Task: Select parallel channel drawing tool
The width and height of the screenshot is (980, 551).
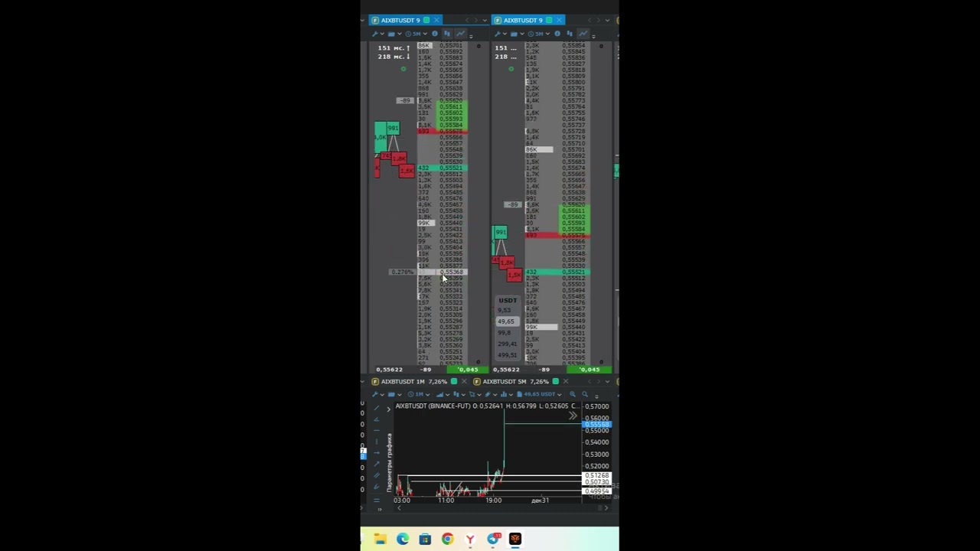Action: click(x=376, y=475)
